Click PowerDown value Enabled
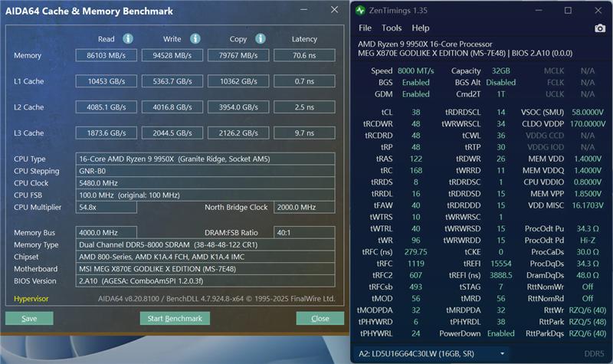This screenshot has height=364, width=613. [x=501, y=333]
